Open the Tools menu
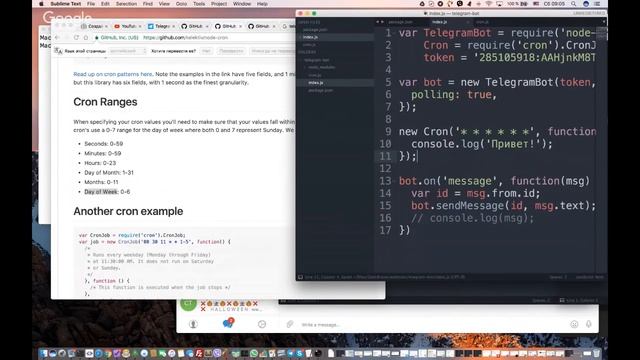Screen dimensions: 640x360 199,4
